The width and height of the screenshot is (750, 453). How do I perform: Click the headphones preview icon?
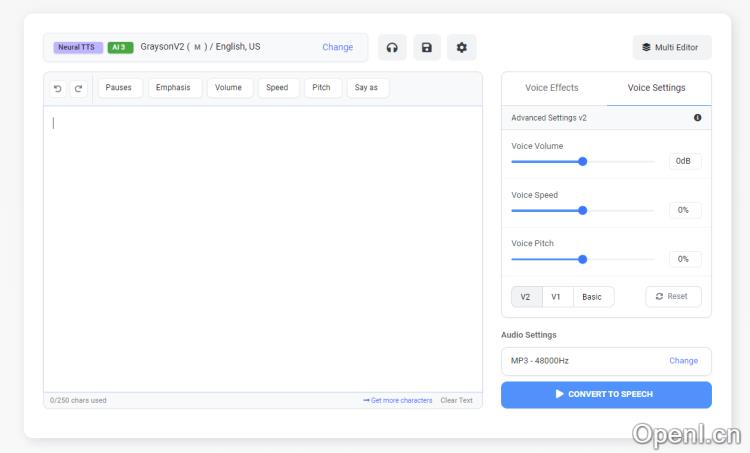tap(392, 47)
